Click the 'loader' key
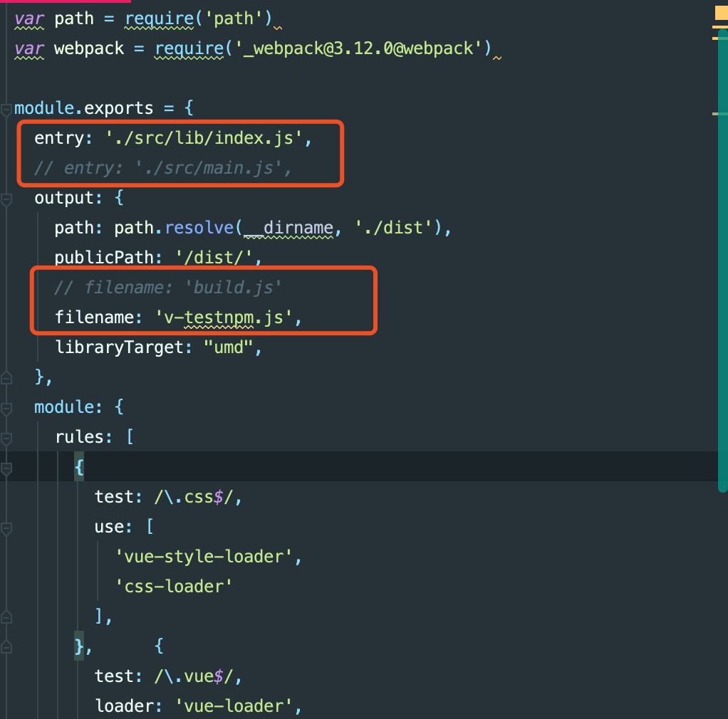728x719 pixels. (124, 706)
